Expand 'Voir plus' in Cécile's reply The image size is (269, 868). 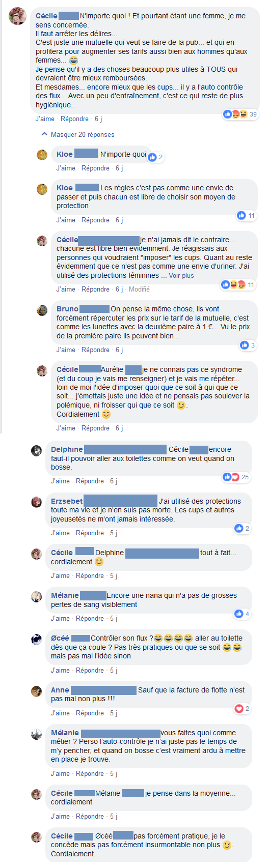[x=181, y=276]
